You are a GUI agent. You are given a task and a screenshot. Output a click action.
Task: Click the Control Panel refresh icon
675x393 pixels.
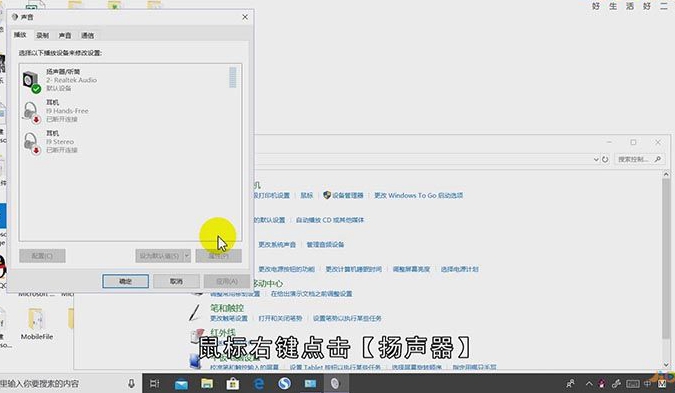(605, 159)
